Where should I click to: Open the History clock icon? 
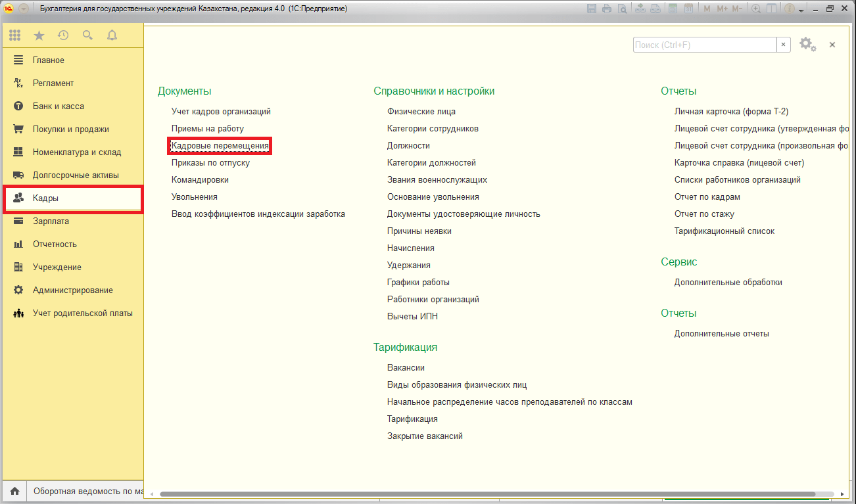(x=63, y=35)
